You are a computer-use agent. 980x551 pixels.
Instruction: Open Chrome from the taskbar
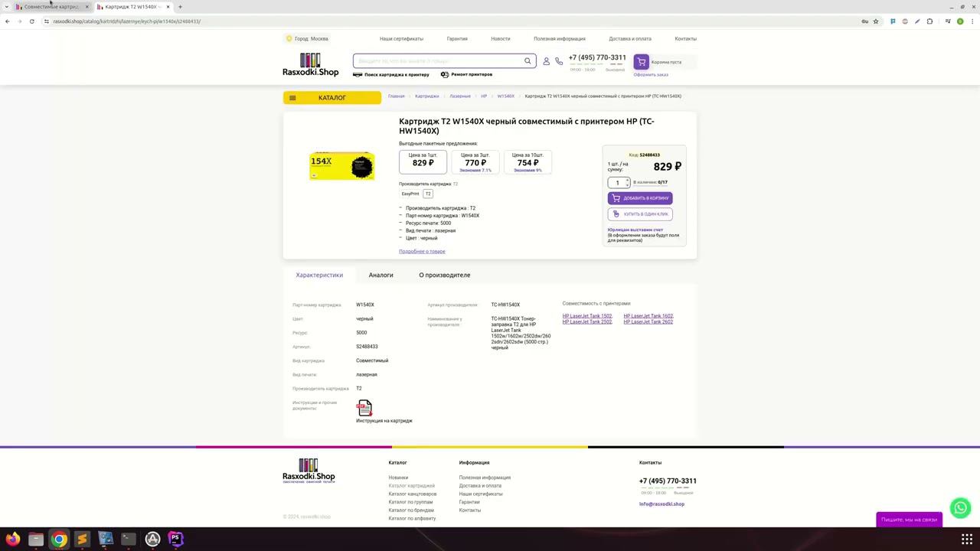(59, 539)
